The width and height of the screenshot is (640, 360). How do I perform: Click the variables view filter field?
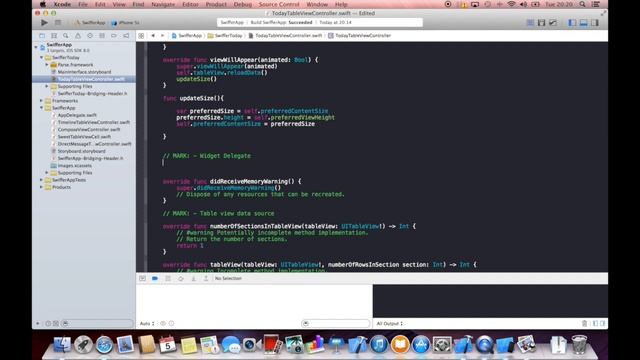[x=336, y=323]
